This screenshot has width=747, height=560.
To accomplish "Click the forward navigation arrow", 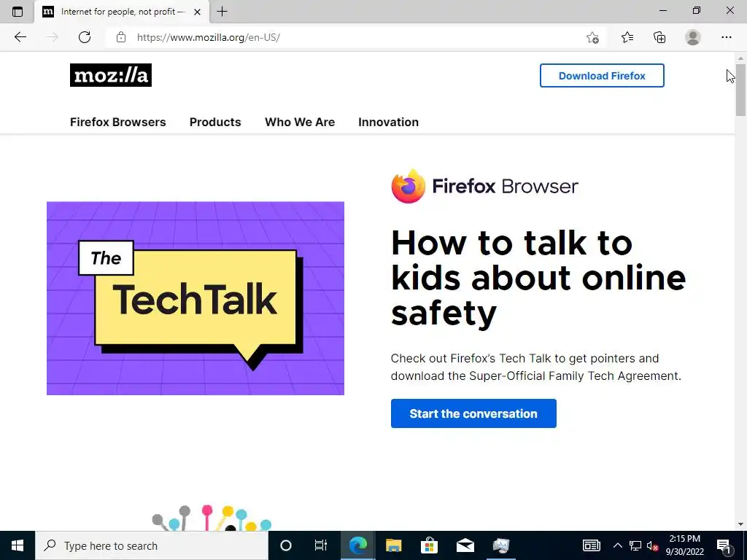I will 53,37.
